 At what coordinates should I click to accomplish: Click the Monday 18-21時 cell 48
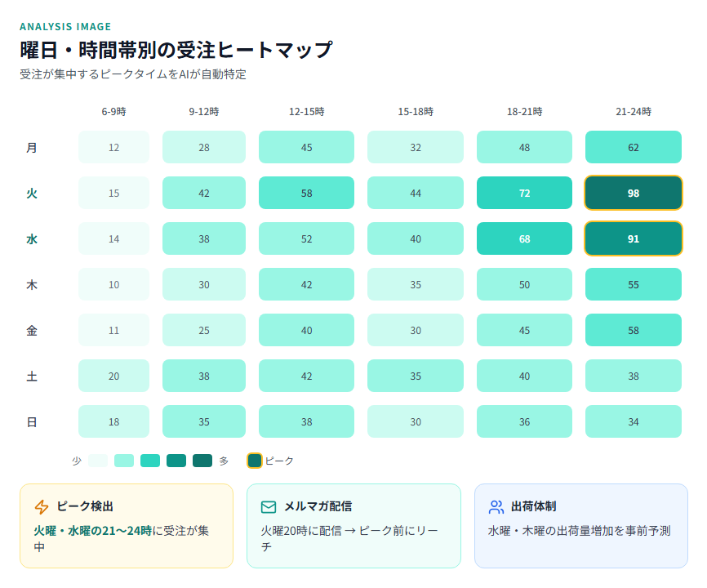pos(524,147)
